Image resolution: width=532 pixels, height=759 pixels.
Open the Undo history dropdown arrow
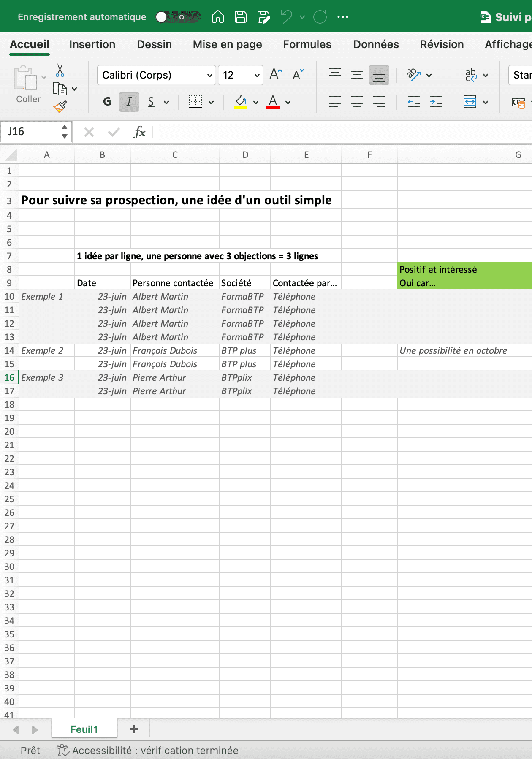(x=302, y=17)
